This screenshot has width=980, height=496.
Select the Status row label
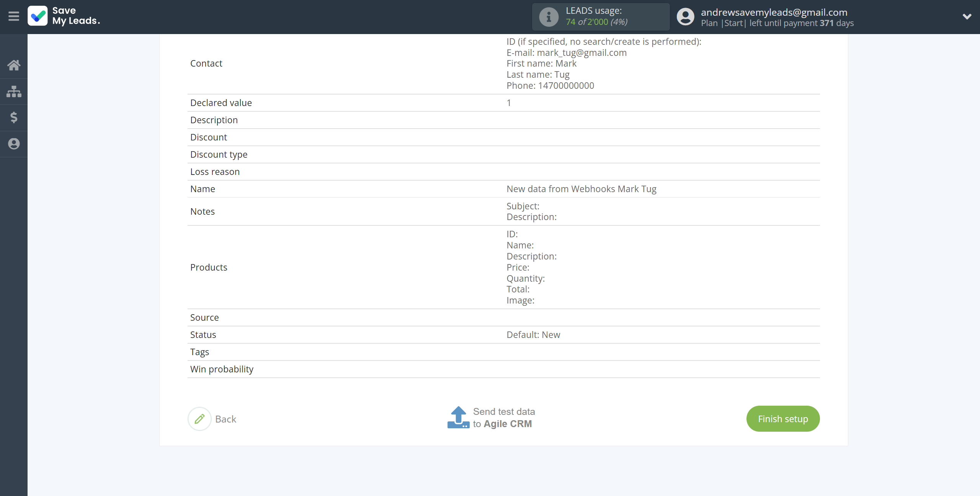203,335
